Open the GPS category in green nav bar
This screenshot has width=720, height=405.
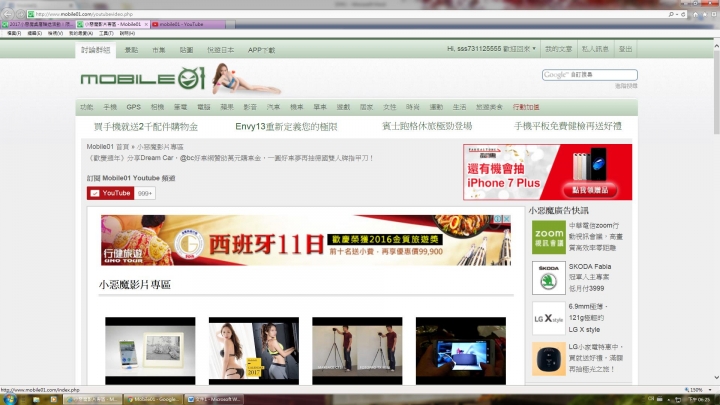point(134,107)
